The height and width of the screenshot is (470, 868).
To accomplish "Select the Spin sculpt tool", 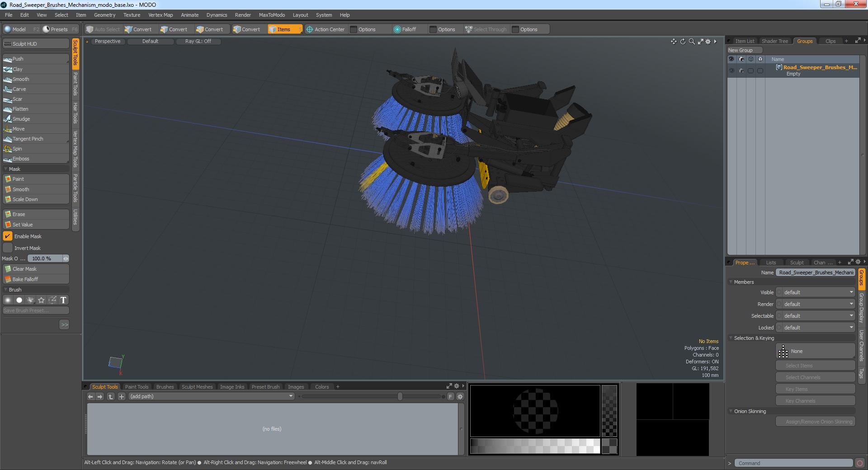I will [x=36, y=149].
